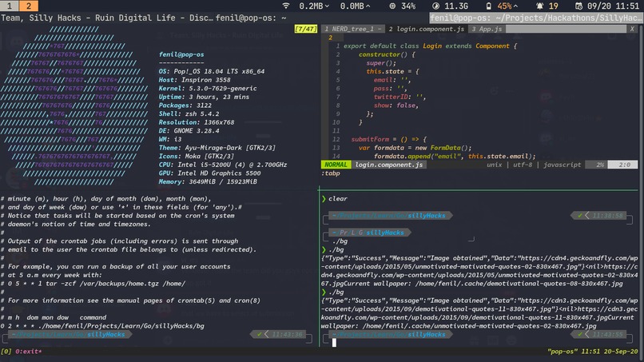Focus the ~/Projects/Hackathons/SillyHac window title

coord(536,18)
